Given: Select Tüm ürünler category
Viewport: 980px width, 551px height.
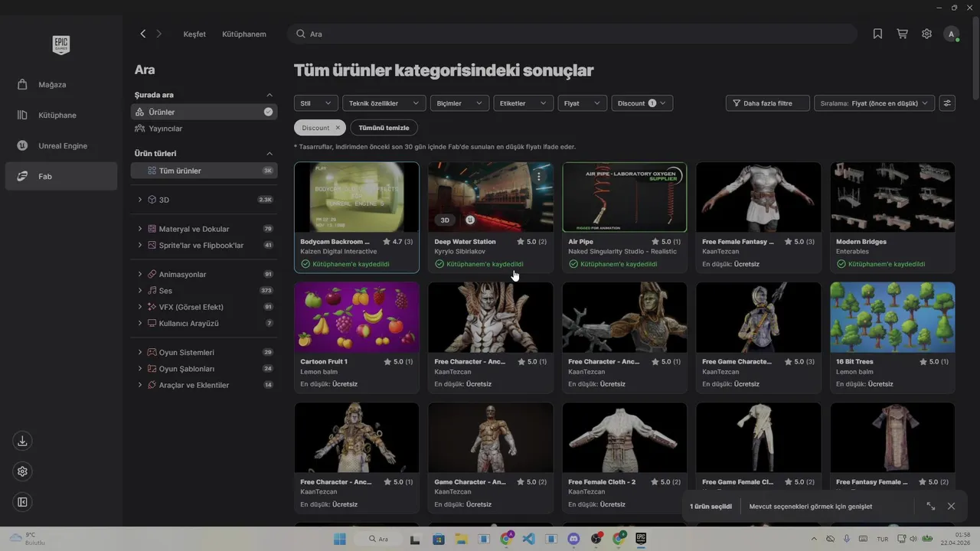Looking at the screenshot, I should tap(204, 171).
